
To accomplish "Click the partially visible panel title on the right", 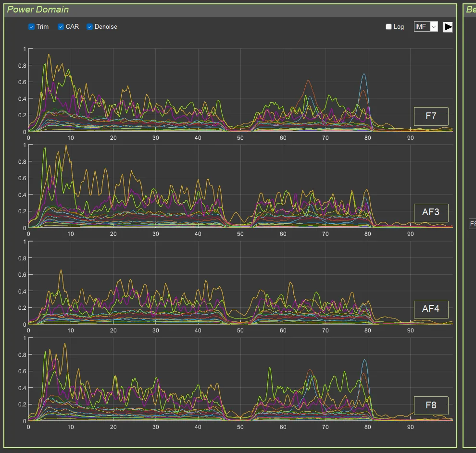I will pyautogui.click(x=470, y=10).
